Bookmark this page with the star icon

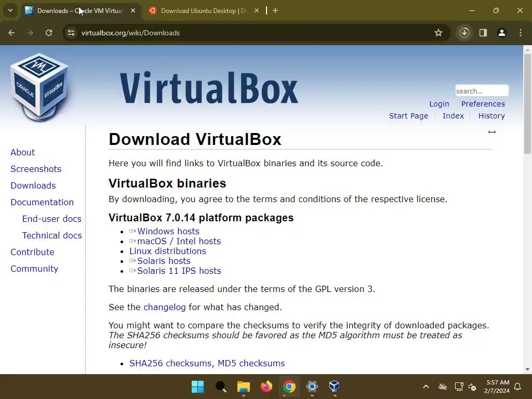click(438, 33)
